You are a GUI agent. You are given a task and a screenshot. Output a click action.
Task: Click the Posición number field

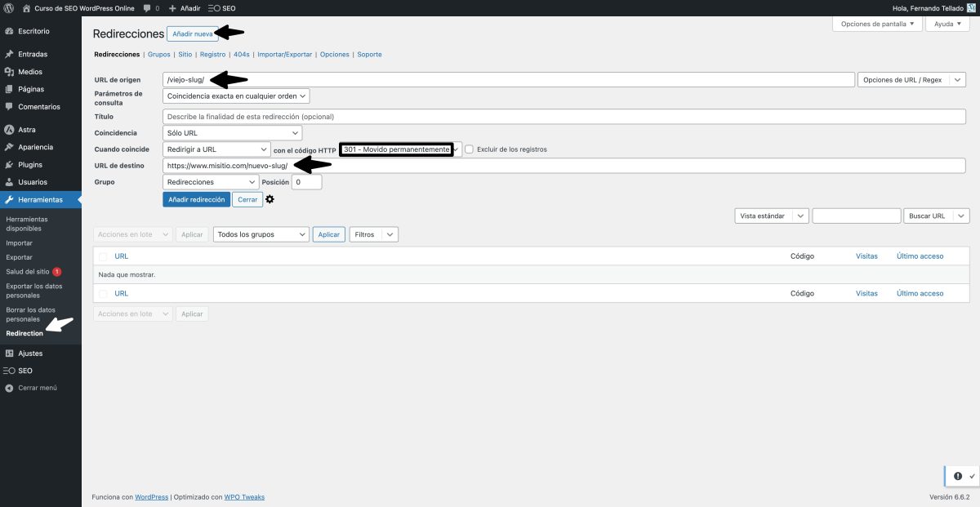tap(308, 181)
